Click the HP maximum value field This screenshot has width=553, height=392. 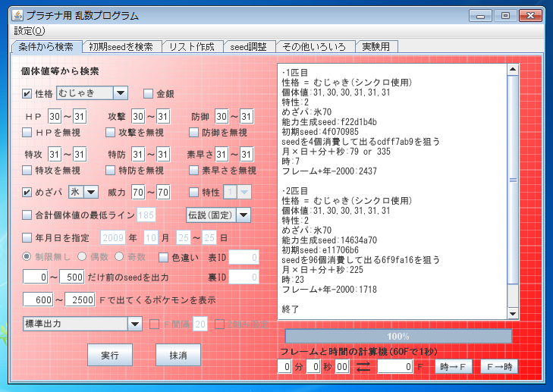tap(80, 116)
